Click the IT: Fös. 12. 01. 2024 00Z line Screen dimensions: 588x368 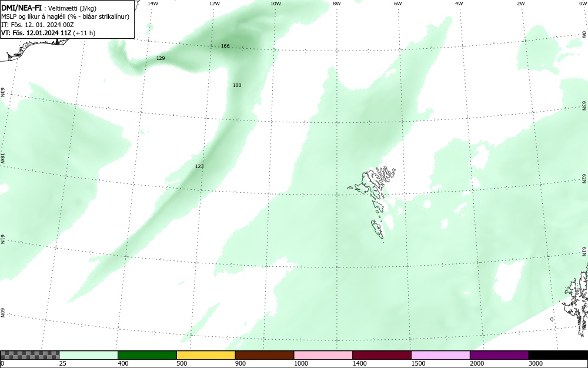(x=38, y=25)
